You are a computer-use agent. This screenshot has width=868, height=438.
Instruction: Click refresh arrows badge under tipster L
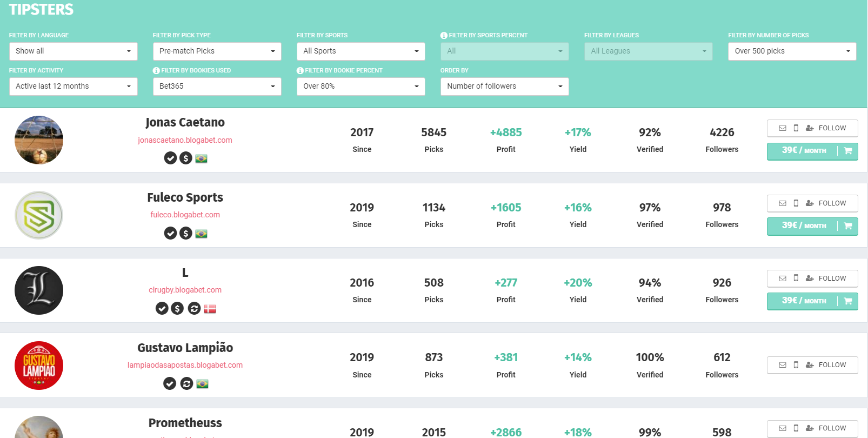[194, 308]
